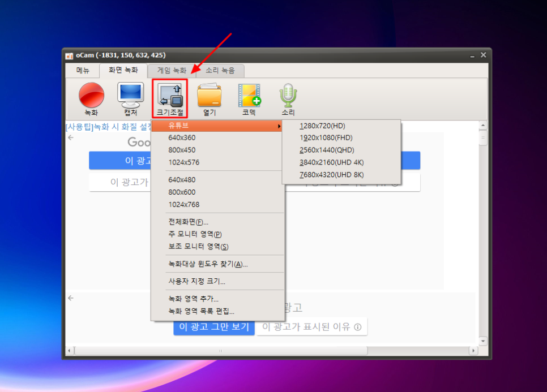
Task: Click the horizontal scrollbar right arrow
Action: pos(473,351)
